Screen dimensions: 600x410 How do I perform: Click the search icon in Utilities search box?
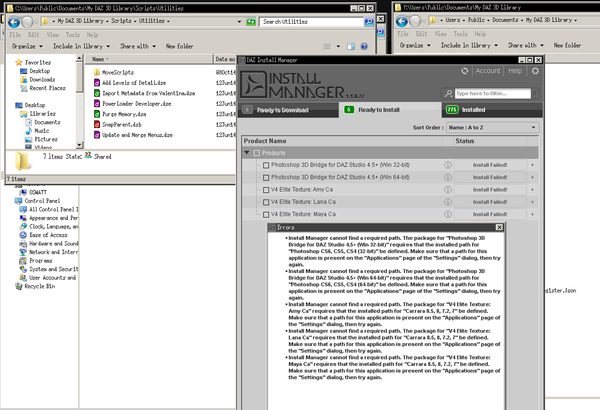coord(369,22)
